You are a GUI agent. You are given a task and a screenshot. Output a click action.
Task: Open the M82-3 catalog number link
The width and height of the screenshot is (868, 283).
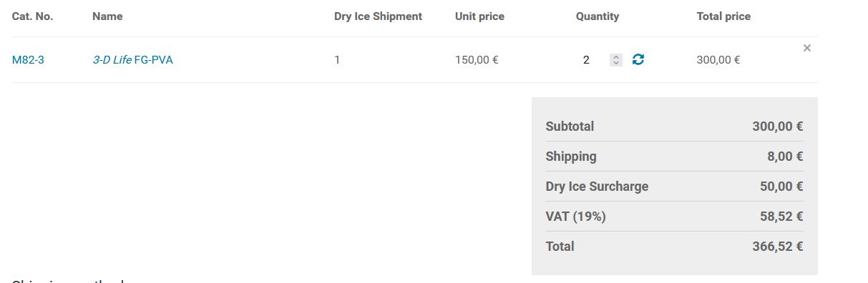(x=28, y=60)
